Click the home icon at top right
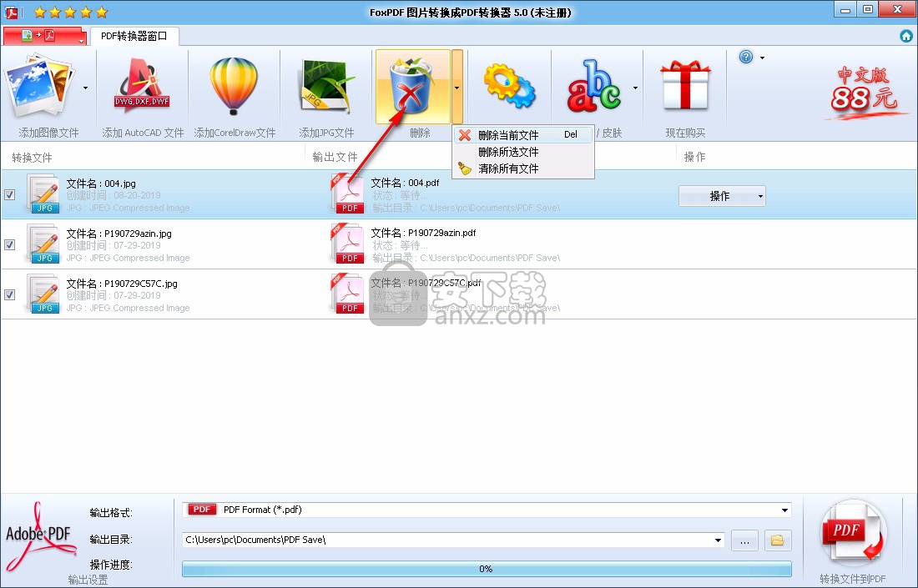This screenshot has width=918, height=588. point(905,36)
